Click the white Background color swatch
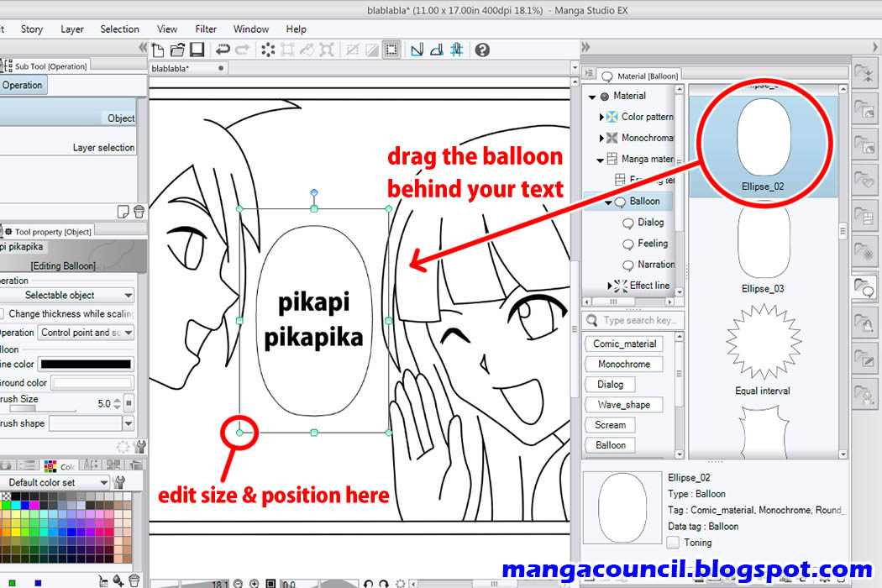This screenshot has width=882, height=588. tap(92, 383)
